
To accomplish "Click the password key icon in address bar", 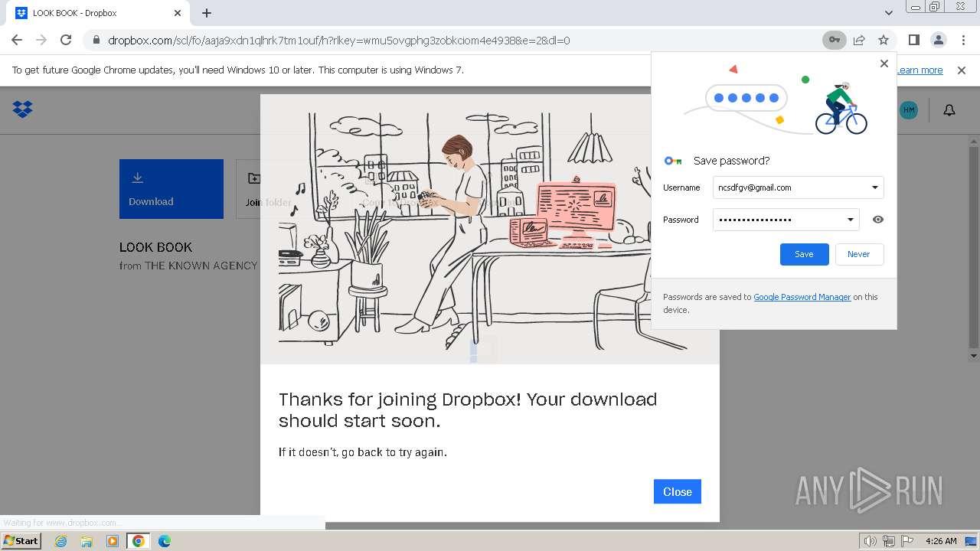I will click(834, 40).
